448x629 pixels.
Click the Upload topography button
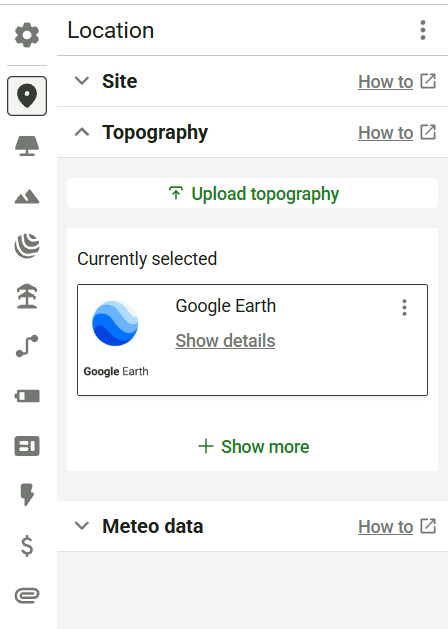[x=252, y=193]
